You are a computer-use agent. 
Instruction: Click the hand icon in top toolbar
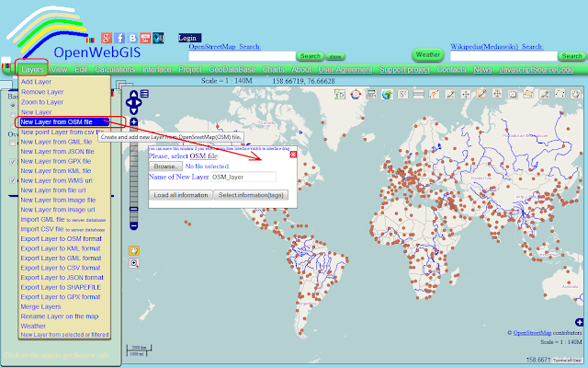tap(576, 94)
